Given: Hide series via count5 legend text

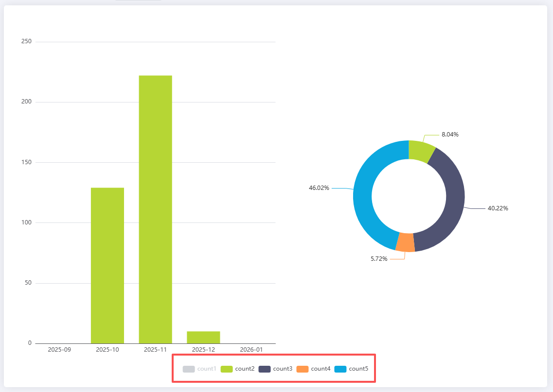Looking at the screenshot, I should pos(358,369).
